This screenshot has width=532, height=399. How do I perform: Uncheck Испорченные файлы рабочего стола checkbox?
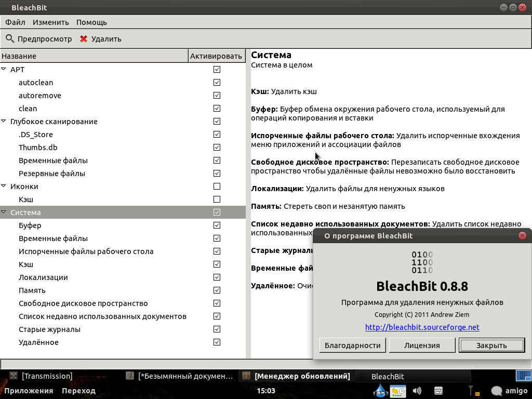tap(217, 251)
